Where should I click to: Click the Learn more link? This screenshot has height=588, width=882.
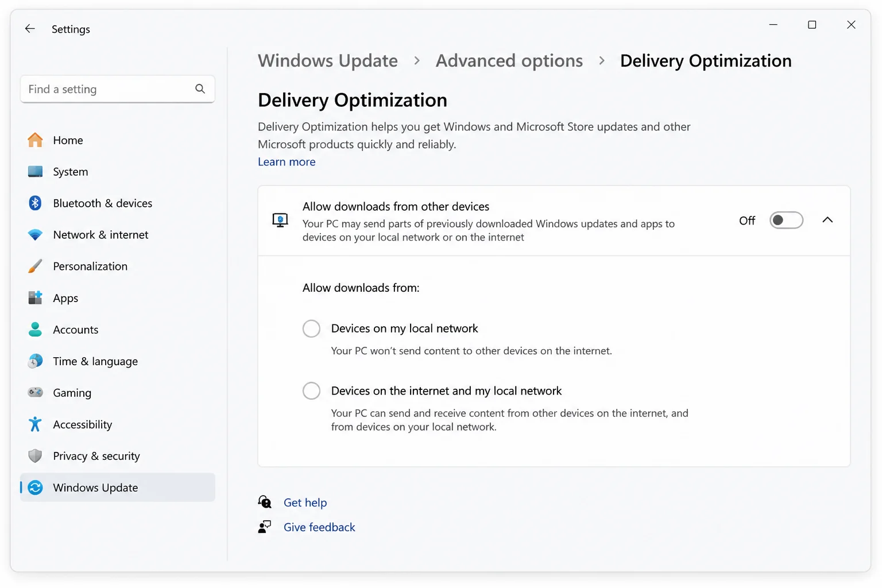pyautogui.click(x=287, y=162)
